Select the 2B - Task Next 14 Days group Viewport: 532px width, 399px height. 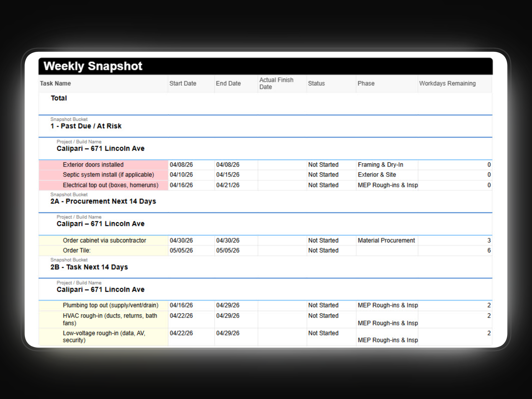pos(89,267)
